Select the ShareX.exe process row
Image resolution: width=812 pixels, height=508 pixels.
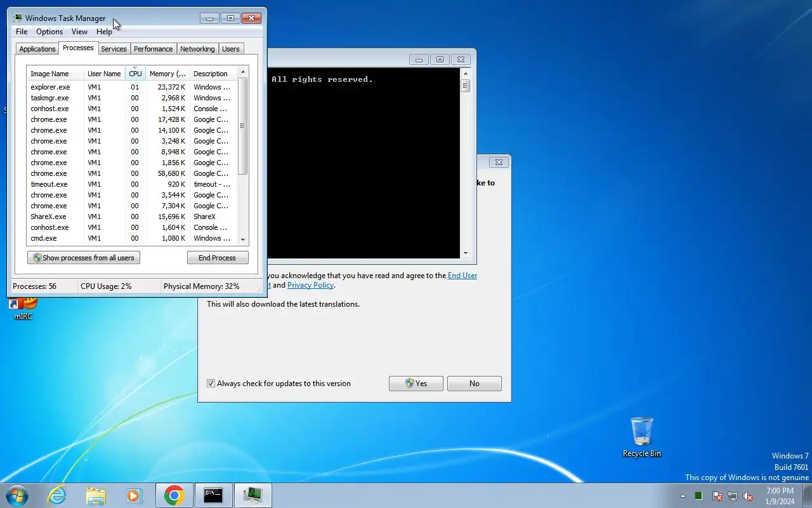pyautogui.click(x=132, y=217)
